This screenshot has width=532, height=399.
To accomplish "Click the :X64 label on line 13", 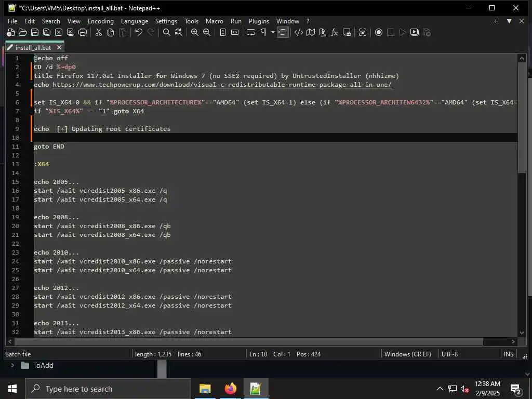I will (42, 164).
